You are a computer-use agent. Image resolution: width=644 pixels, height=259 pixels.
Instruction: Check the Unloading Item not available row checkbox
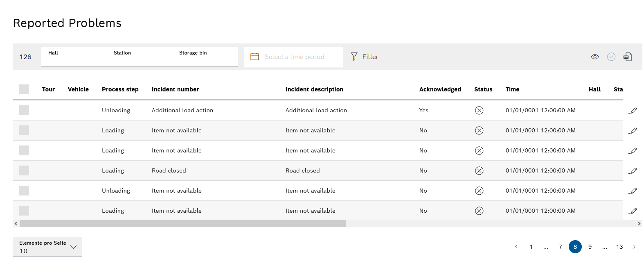(24, 191)
